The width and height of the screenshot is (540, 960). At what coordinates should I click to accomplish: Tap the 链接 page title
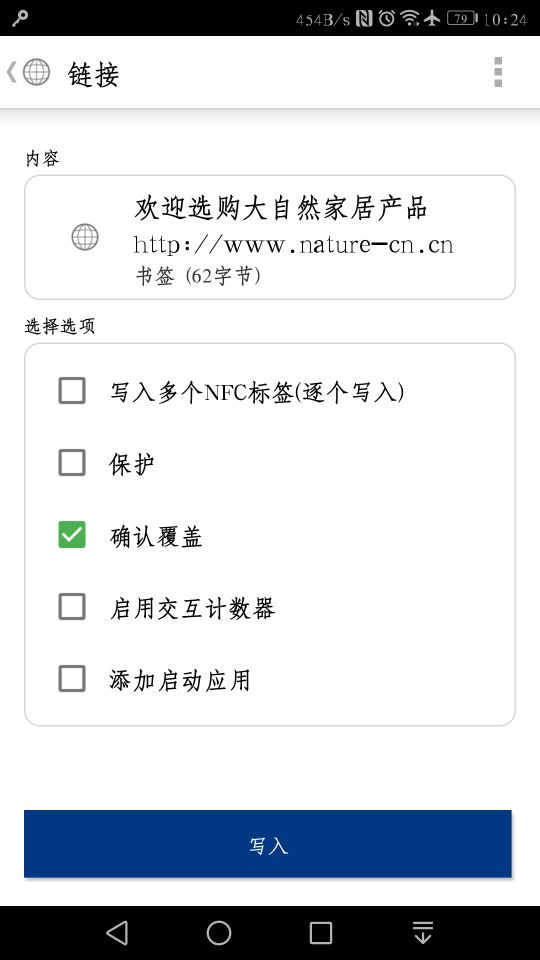(93, 74)
